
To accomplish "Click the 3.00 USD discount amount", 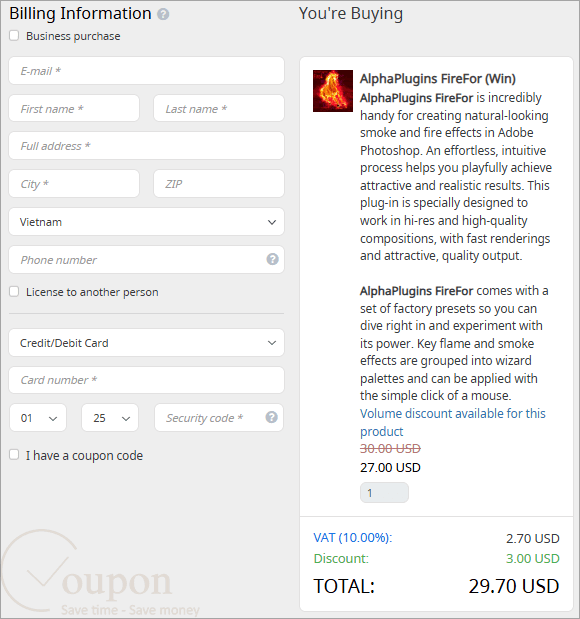I will tap(533, 559).
